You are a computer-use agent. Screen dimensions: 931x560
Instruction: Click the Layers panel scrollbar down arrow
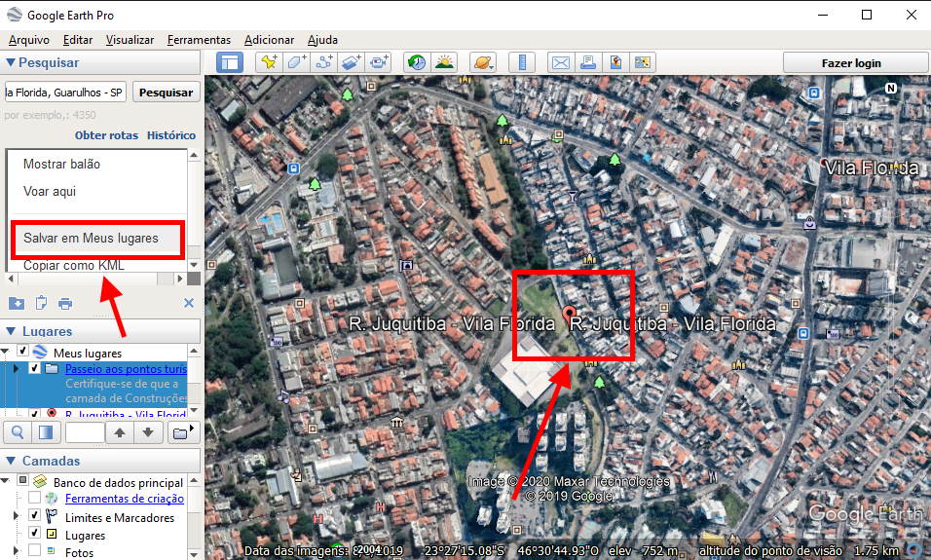[x=194, y=554]
